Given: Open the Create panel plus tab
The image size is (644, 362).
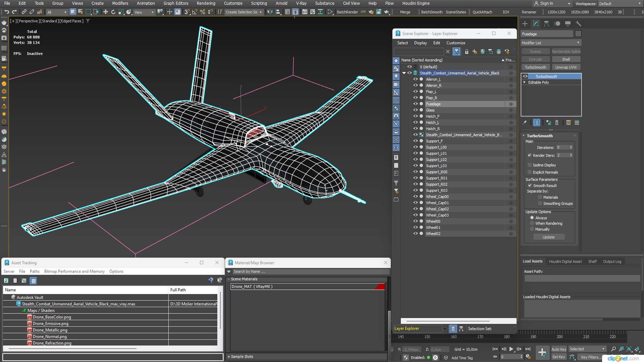Looking at the screenshot, I should (525, 23).
